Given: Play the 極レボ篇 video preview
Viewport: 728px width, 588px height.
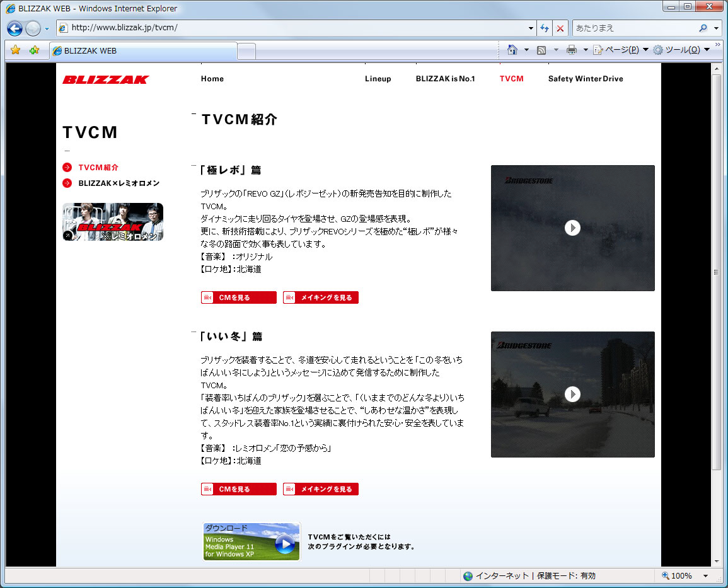Looking at the screenshot, I should 572,228.
